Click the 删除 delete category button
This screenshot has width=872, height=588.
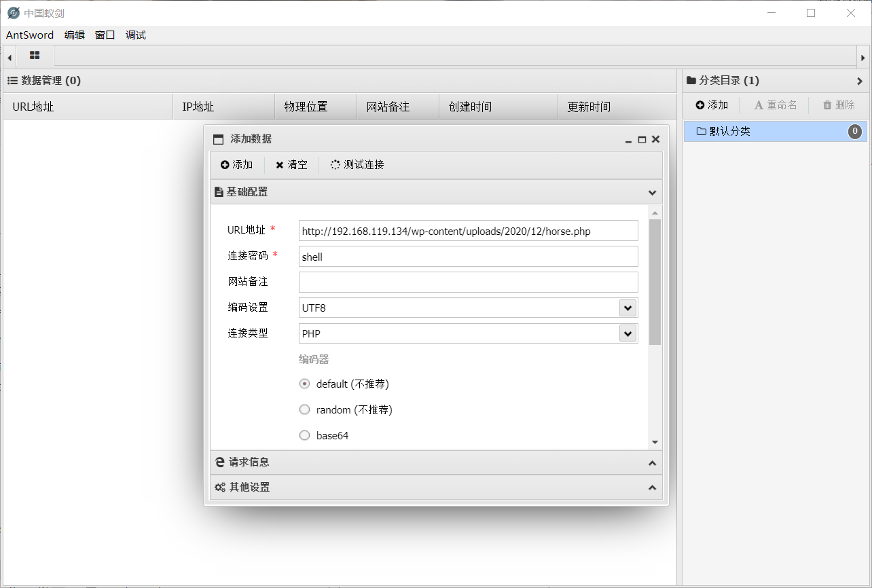839,105
